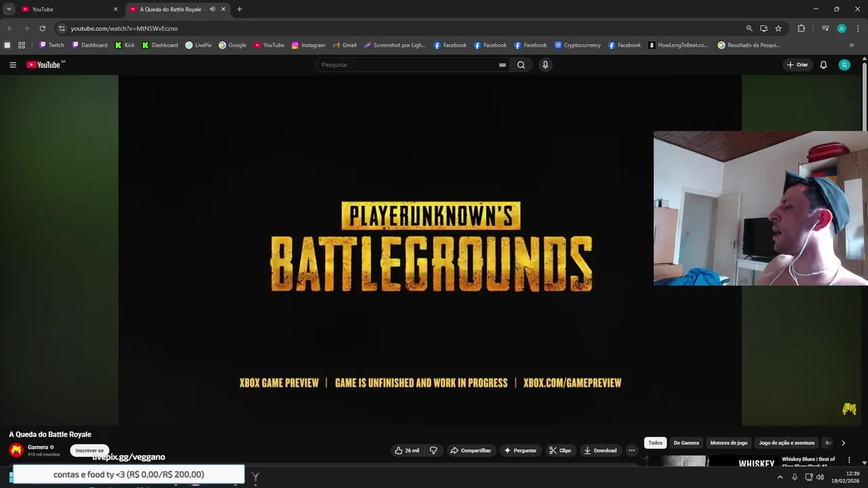868x488 pixels.
Task: View site information icon in address bar
Action: 62,28
